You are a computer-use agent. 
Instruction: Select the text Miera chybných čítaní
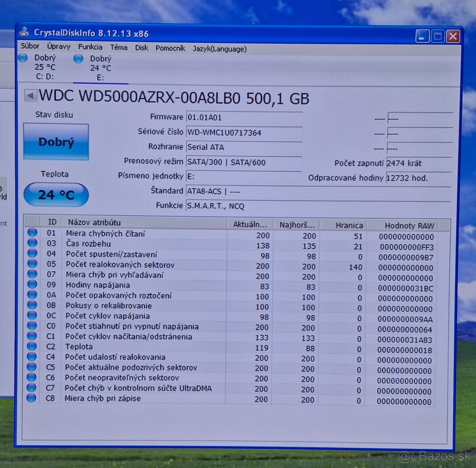tap(106, 233)
